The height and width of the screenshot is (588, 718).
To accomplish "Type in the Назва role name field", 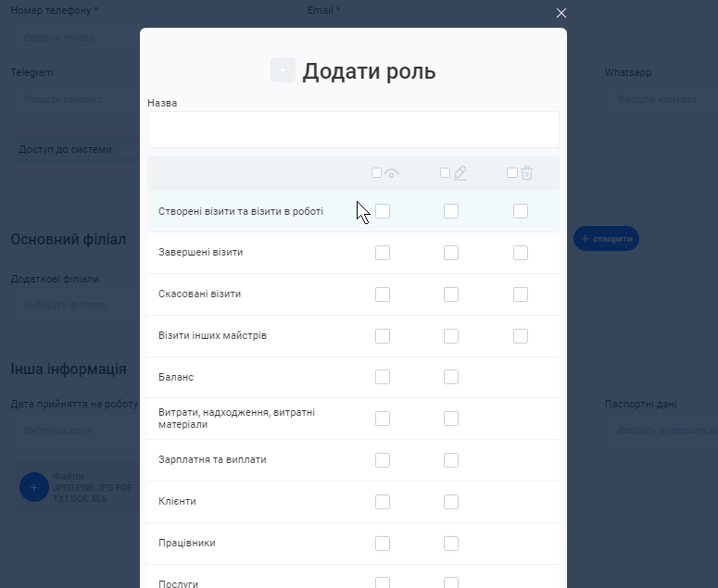I will point(353,130).
